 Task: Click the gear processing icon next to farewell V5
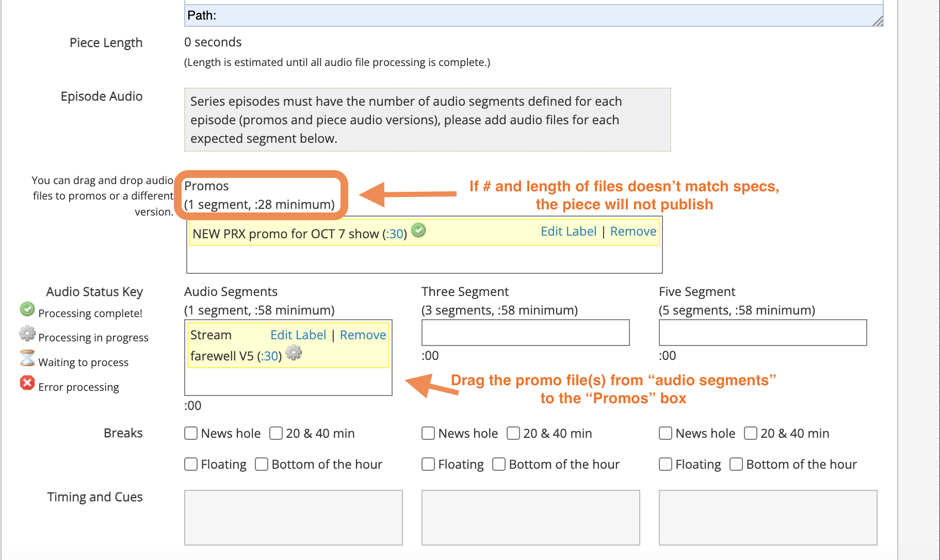click(294, 353)
